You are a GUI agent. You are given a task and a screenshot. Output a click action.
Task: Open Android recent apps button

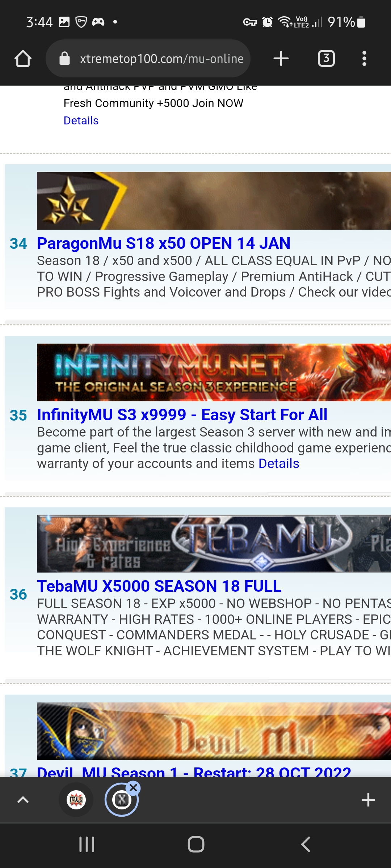point(87,844)
